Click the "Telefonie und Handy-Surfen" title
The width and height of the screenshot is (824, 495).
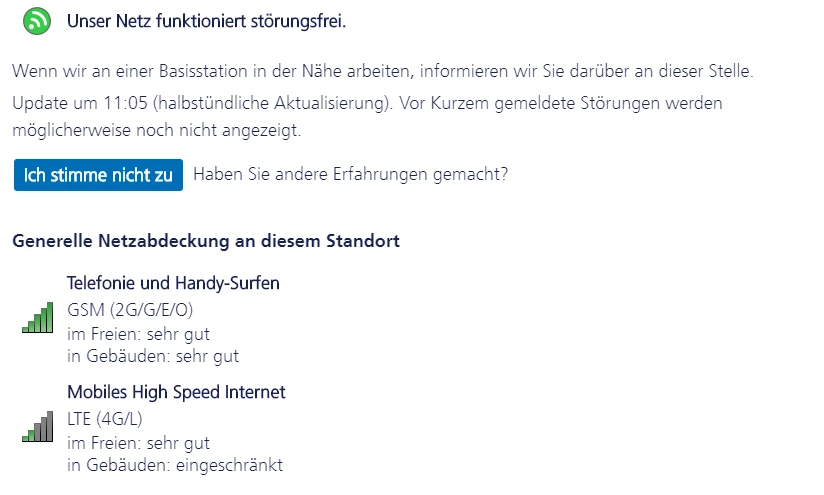tap(173, 283)
